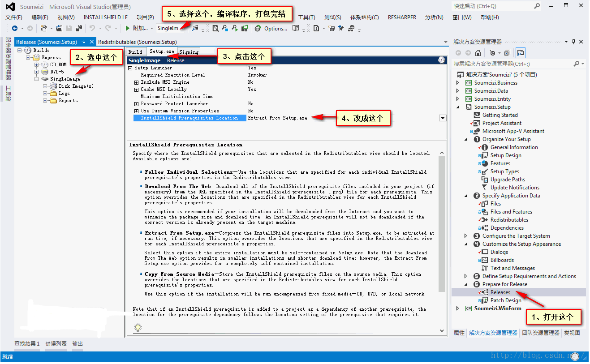
Task: Click the lightbulb icon below help text
Action: [x=138, y=328]
